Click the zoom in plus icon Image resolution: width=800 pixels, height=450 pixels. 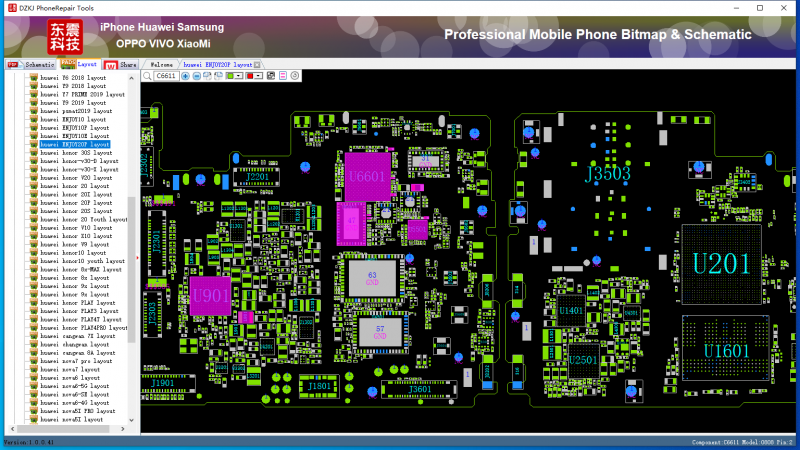click(x=186, y=76)
